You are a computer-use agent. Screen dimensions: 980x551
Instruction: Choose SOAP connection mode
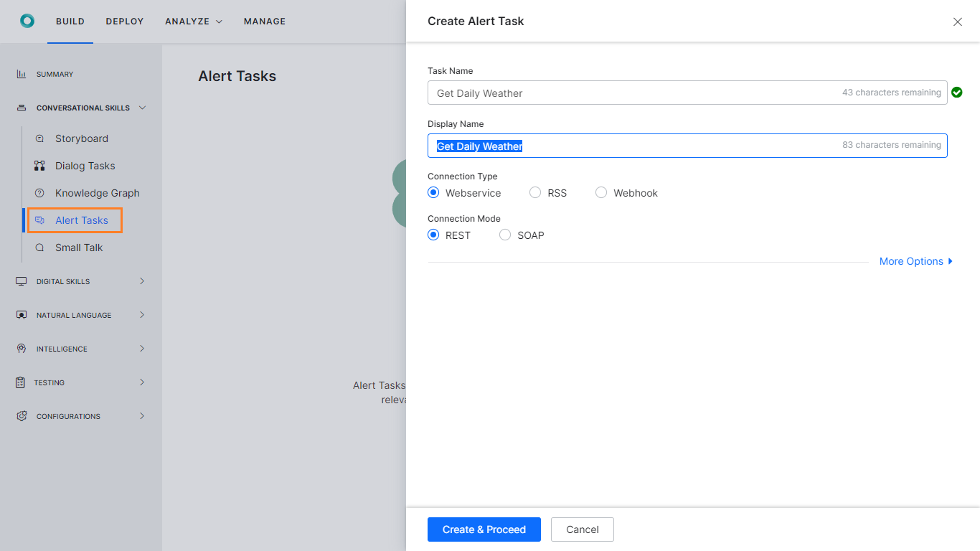[505, 235]
